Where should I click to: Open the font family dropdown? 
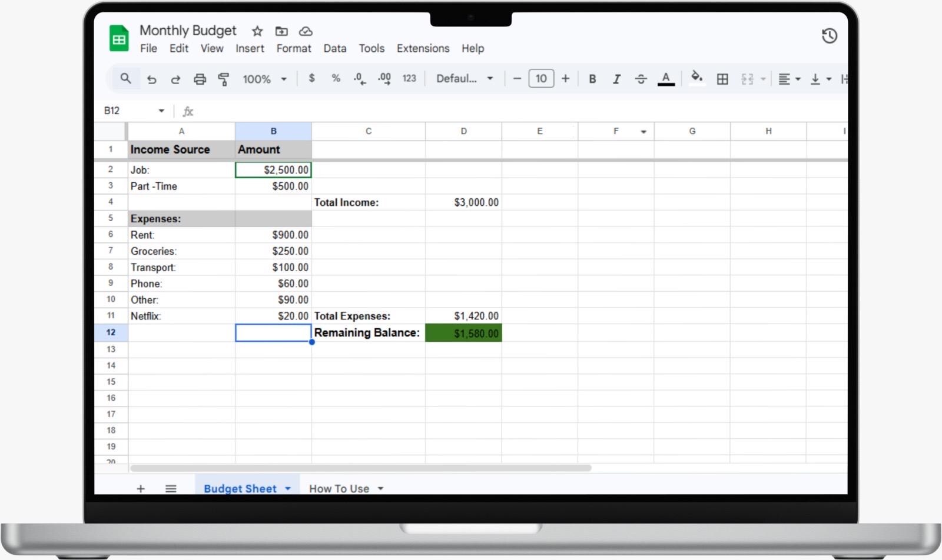click(x=465, y=78)
